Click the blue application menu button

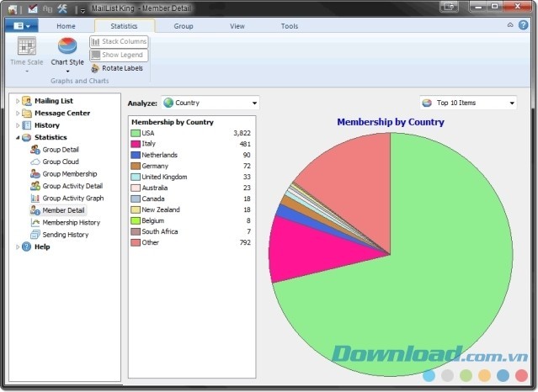click(x=21, y=26)
